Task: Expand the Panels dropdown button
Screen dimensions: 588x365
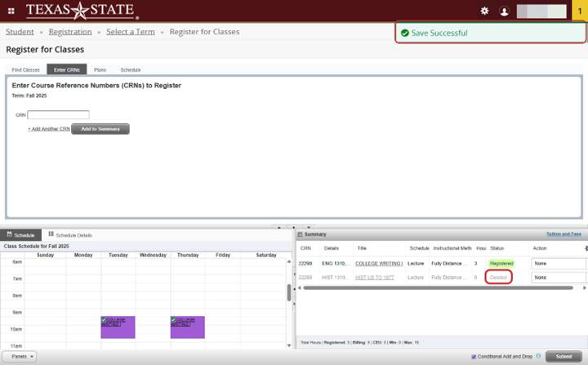Action: click(21, 357)
